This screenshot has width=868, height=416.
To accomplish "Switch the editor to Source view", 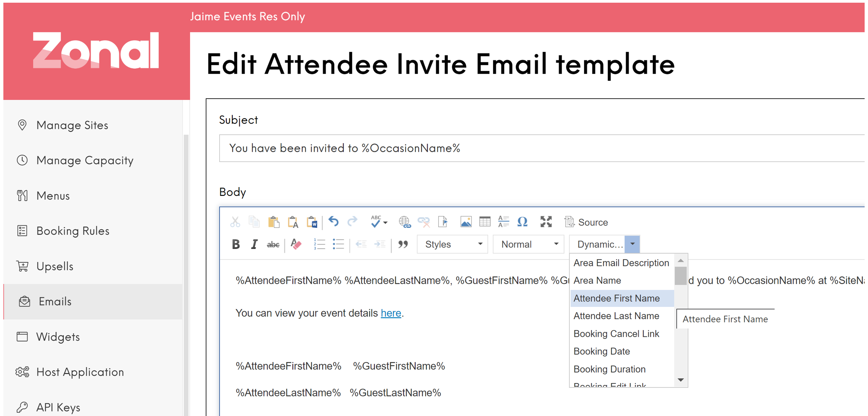I will (x=586, y=222).
